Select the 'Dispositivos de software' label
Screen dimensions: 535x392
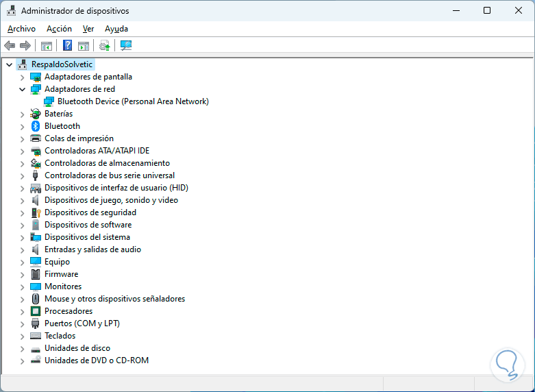[88, 225]
